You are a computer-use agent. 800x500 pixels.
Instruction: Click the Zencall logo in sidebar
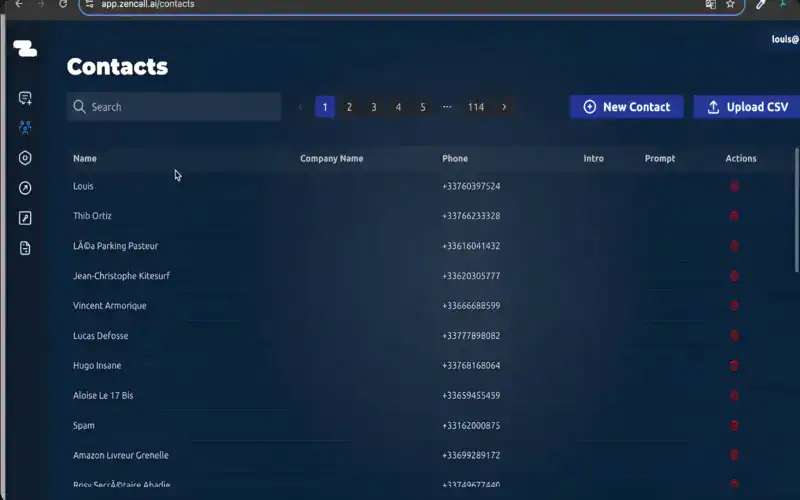click(x=25, y=48)
